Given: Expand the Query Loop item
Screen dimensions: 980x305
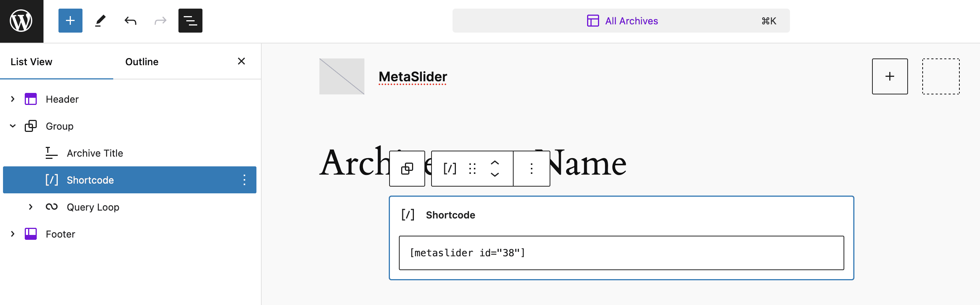Looking at the screenshot, I should coord(31,207).
